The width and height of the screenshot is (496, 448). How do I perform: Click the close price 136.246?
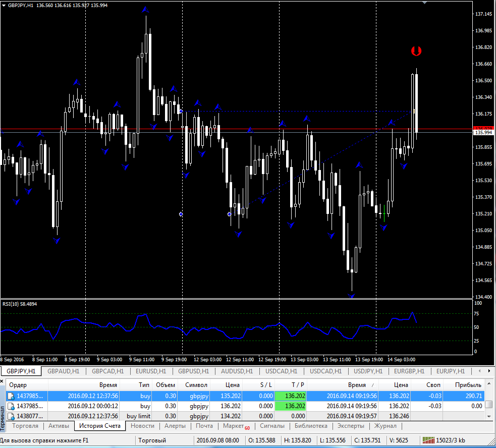[399, 416]
